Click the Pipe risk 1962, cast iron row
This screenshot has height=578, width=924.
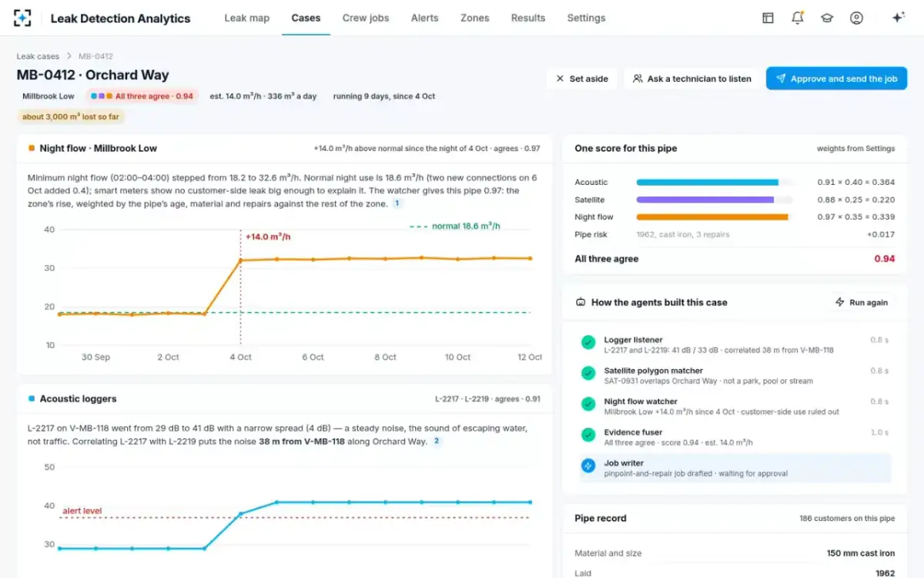coord(735,234)
